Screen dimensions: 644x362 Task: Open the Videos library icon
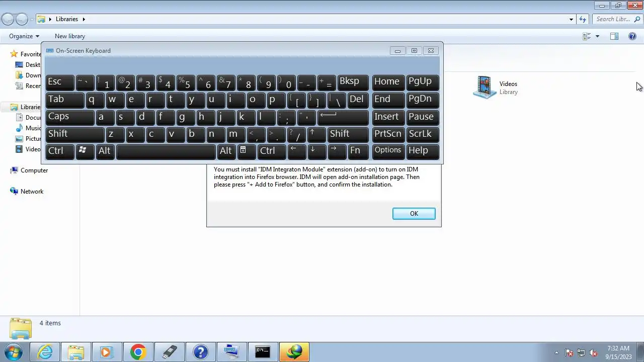[x=485, y=87]
